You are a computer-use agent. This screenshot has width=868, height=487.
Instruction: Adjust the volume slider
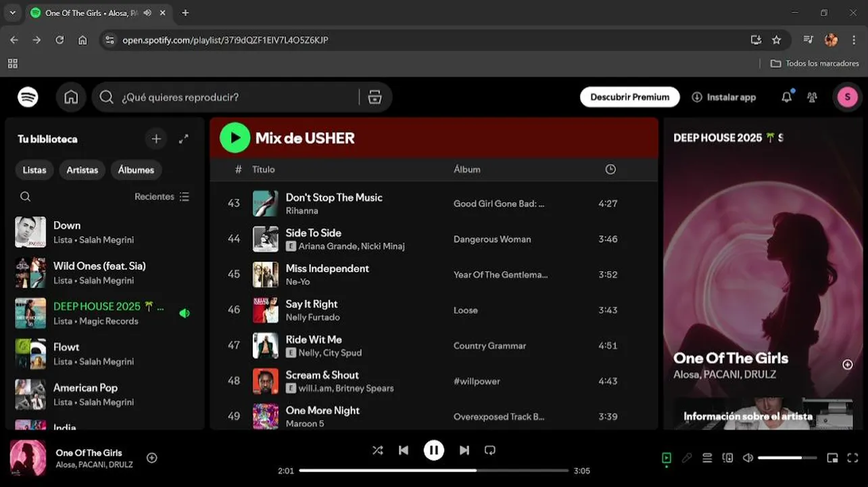coord(788,458)
